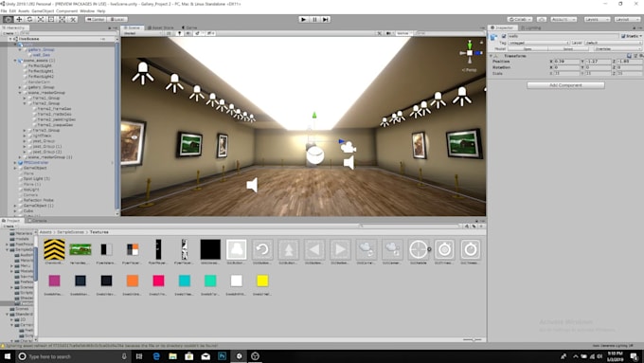Toggle the Local handle rotation button
Screen dimensions: 644x363
coord(117,19)
